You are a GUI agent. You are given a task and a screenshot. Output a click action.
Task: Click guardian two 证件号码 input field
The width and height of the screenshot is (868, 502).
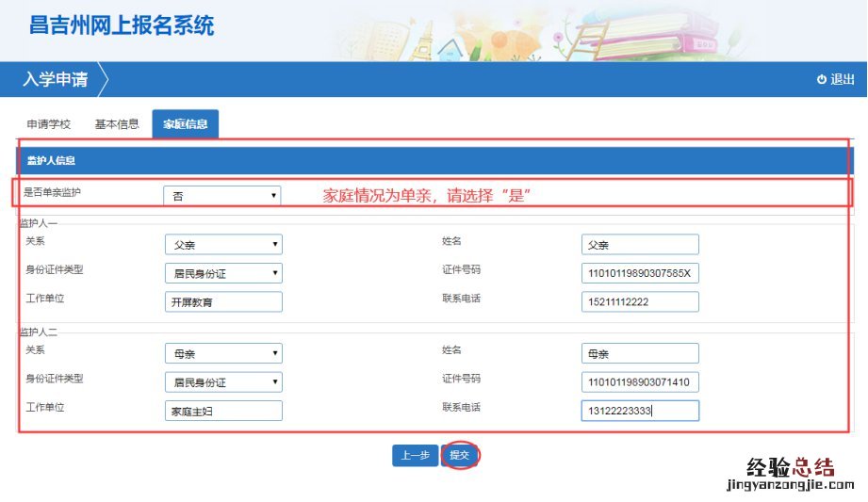pyautogui.click(x=640, y=382)
